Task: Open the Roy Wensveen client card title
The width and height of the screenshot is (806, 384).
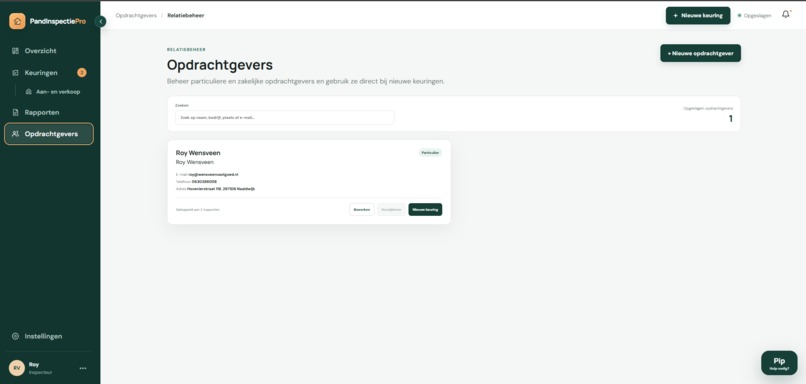Action: click(198, 153)
